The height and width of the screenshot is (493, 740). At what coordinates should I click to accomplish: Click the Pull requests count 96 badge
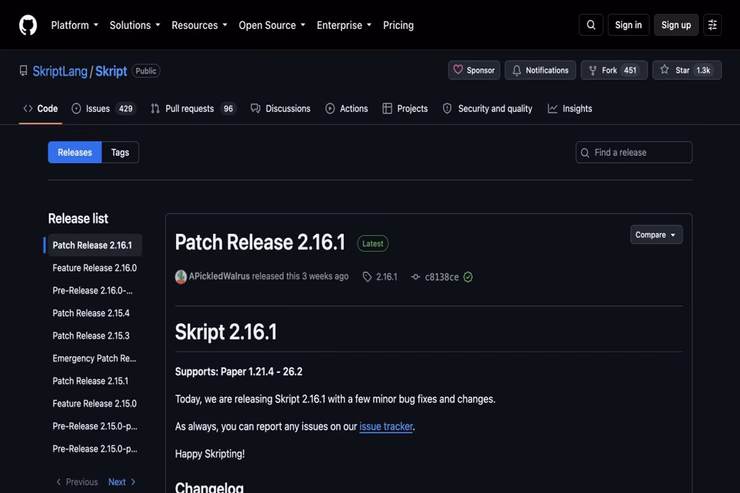[228, 109]
